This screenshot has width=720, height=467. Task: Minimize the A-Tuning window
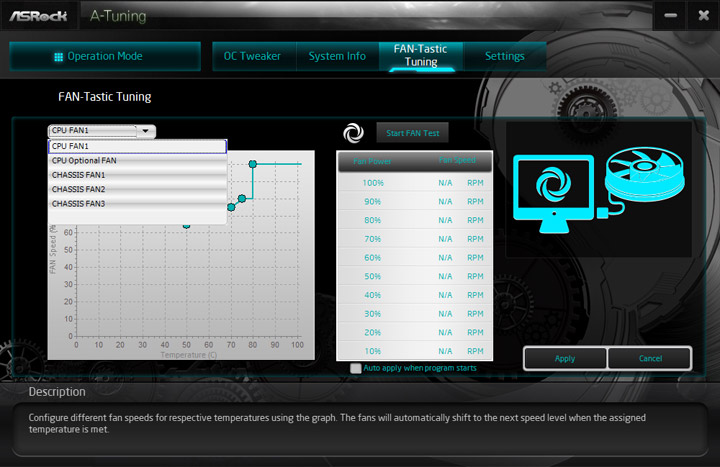(670, 15)
